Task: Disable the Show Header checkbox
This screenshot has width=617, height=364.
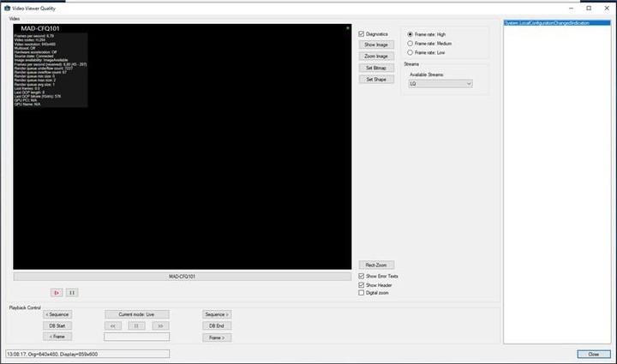Action: (362, 285)
